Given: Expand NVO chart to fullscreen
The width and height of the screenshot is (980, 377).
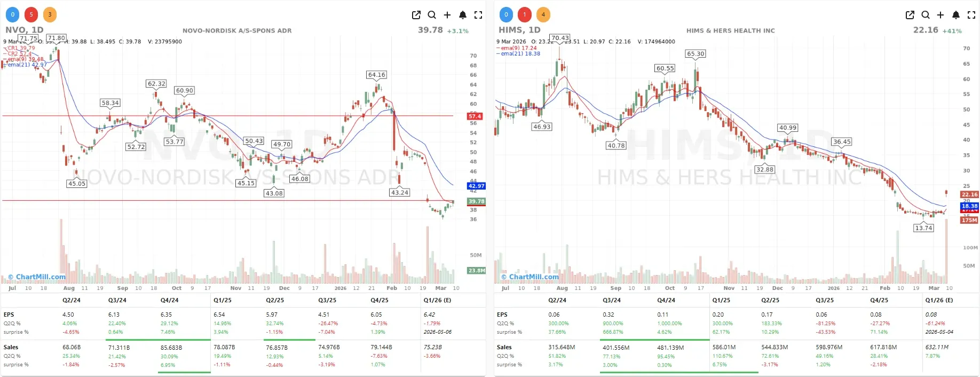Looking at the screenshot, I should click(x=478, y=15).
